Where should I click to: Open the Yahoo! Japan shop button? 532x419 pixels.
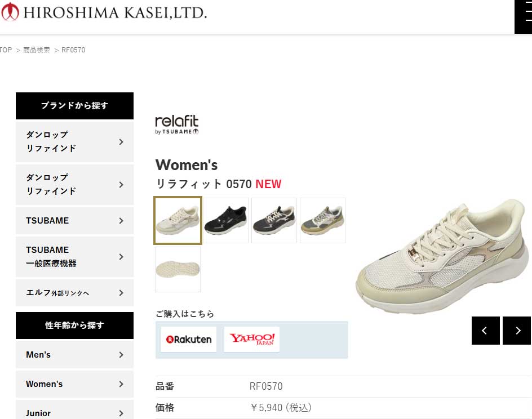pos(252,340)
